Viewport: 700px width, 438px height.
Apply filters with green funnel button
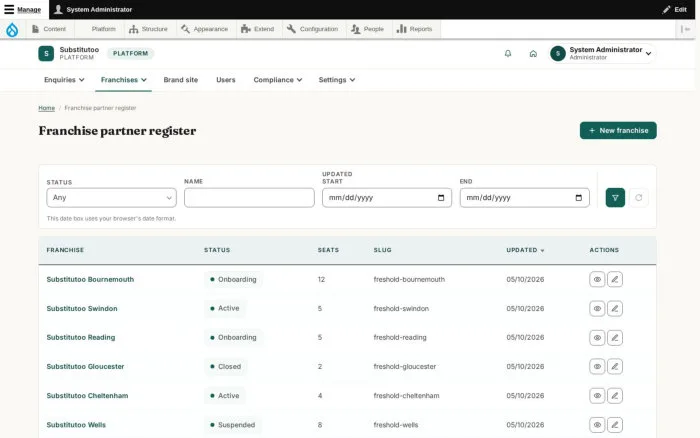[615, 198]
